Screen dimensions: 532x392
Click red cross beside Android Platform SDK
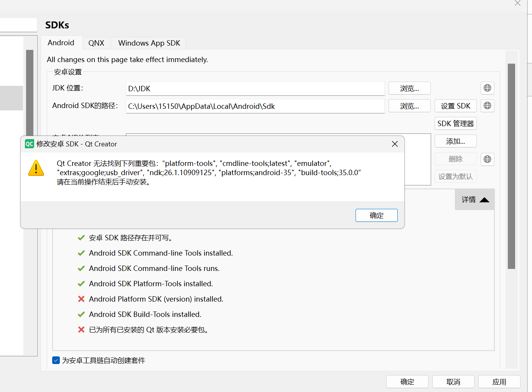coord(81,299)
